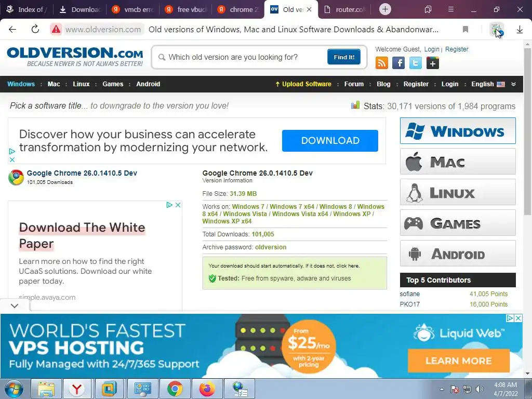Bookmark this page icon

pos(465,30)
